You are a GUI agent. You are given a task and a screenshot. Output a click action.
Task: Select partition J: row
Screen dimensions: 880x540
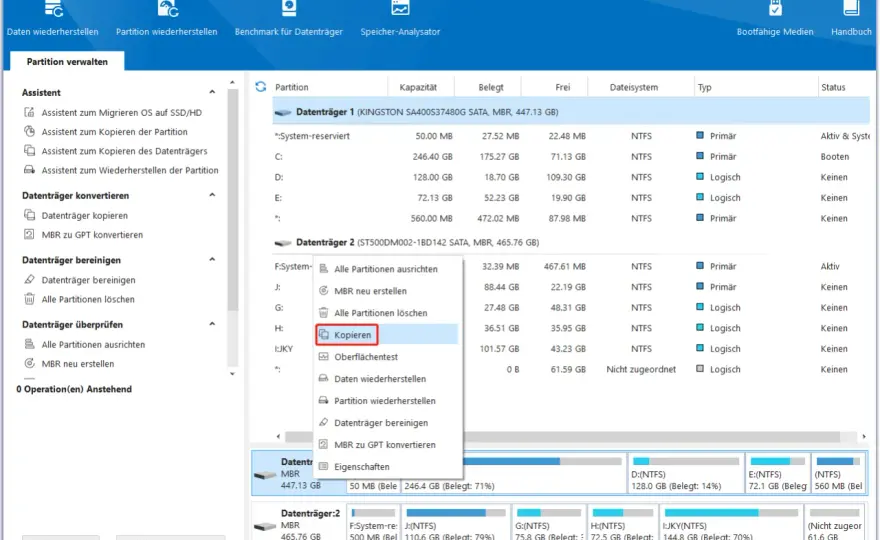click(571, 287)
